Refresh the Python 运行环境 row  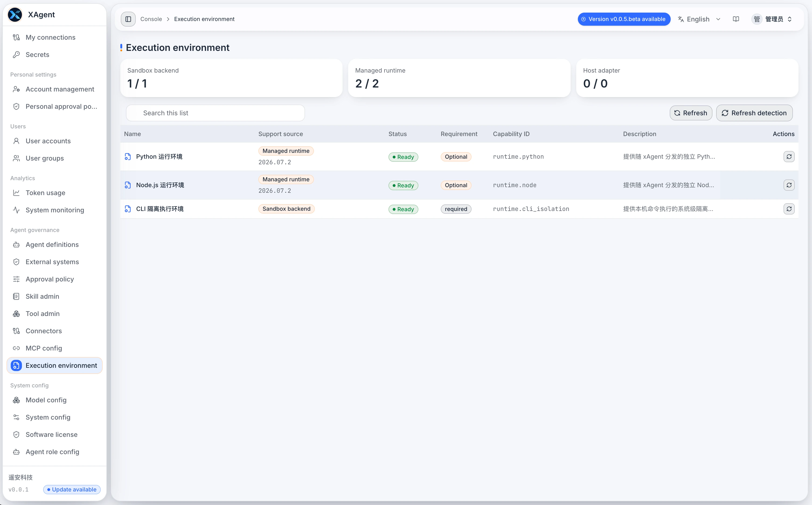click(x=789, y=157)
